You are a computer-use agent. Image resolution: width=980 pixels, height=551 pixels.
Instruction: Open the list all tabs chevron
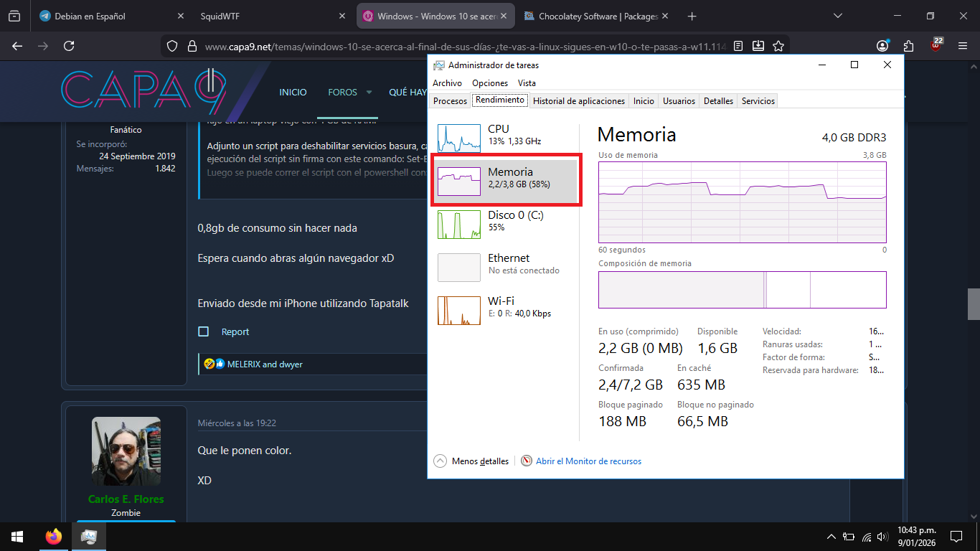[x=838, y=16]
